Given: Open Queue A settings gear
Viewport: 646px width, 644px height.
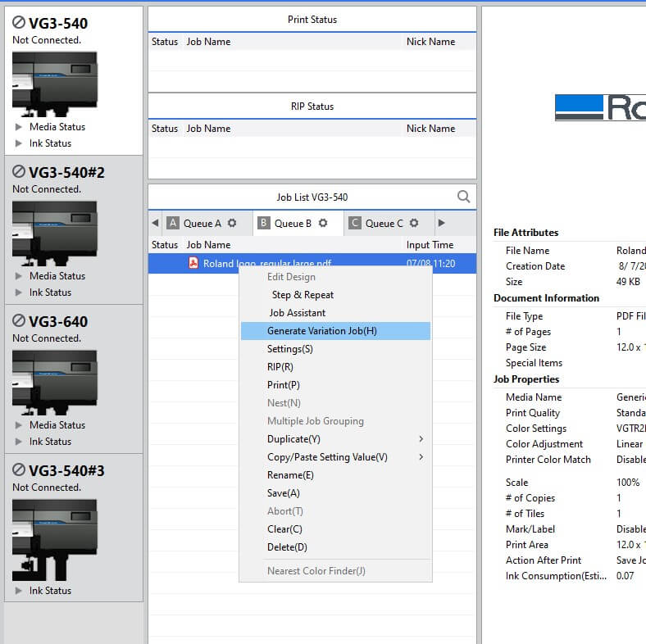Looking at the screenshot, I should pos(232,223).
